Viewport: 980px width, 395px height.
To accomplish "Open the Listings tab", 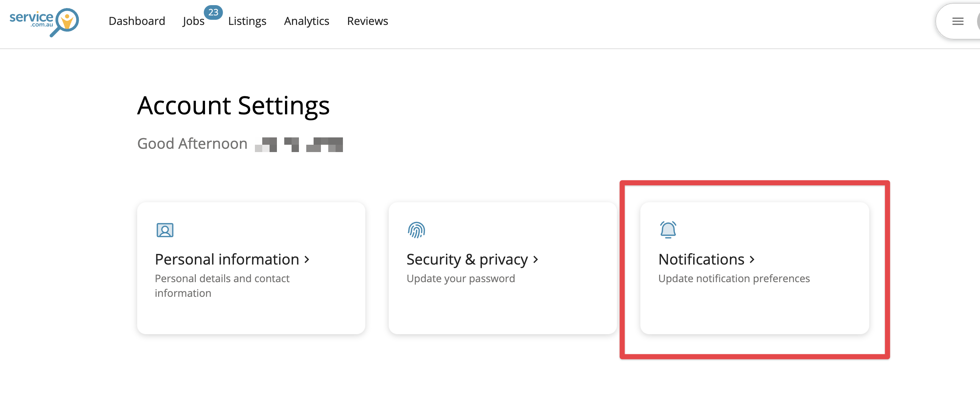I will 247,21.
